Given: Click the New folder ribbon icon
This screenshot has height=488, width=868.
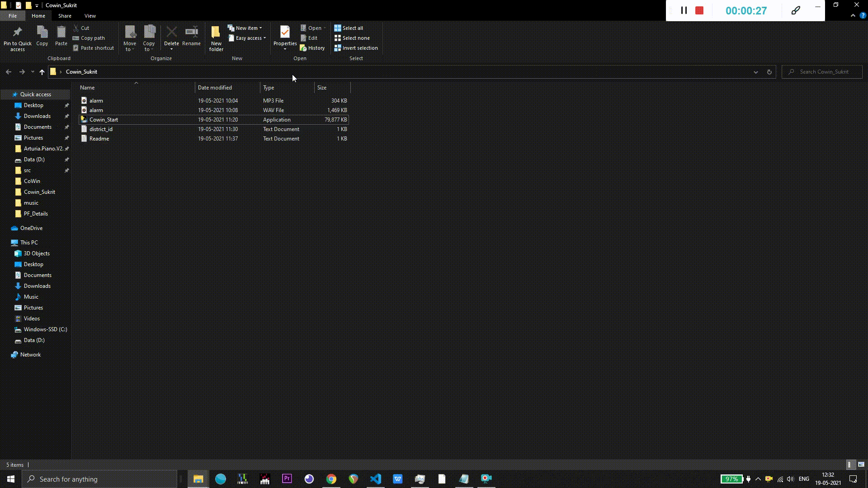Looking at the screenshot, I should pos(216,33).
